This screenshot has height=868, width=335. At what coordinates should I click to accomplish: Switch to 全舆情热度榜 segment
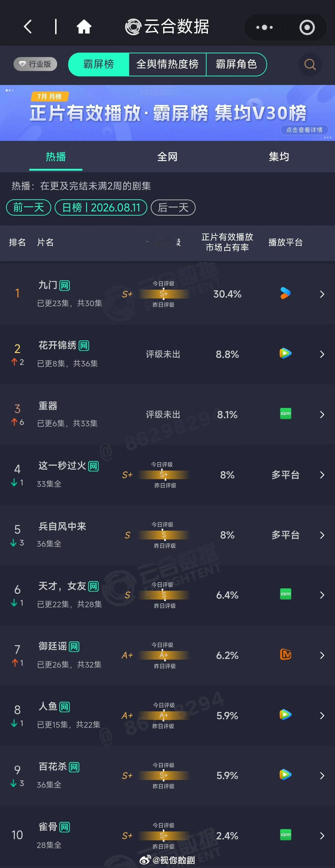167,64
